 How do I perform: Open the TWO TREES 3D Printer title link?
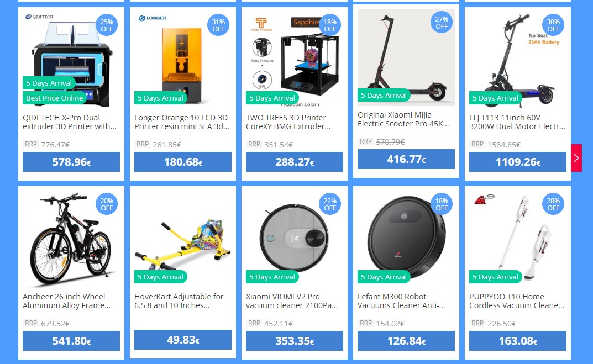coord(288,122)
